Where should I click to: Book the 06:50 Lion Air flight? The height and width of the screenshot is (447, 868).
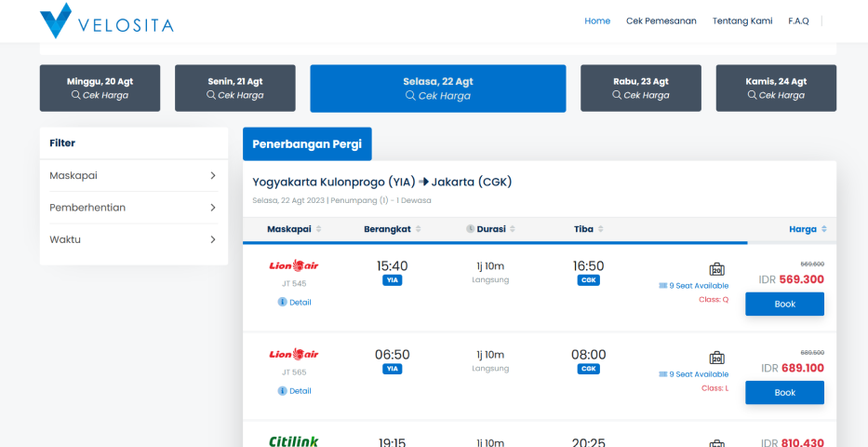[784, 393]
